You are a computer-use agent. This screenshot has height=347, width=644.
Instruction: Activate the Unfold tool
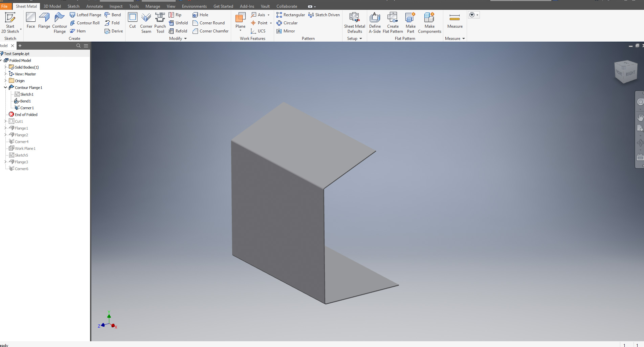click(x=178, y=23)
